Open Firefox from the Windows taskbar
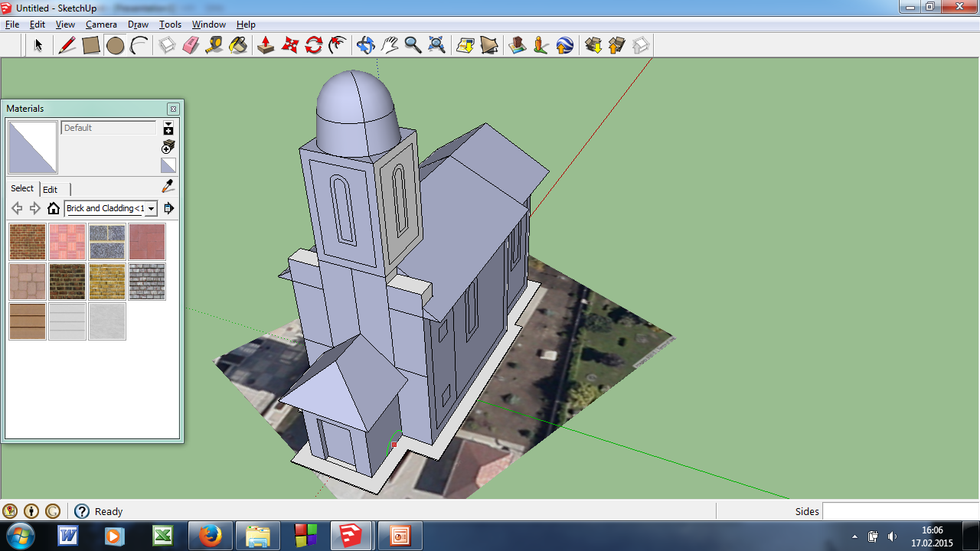Image resolution: width=980 pixels, height=551 pixels. [x=209, y=536]
